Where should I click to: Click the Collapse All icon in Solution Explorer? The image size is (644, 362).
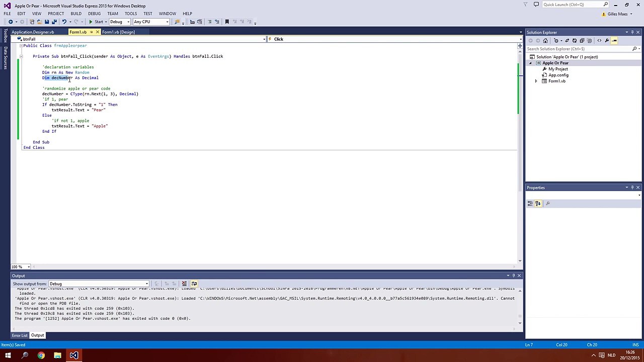click(582, 41)
